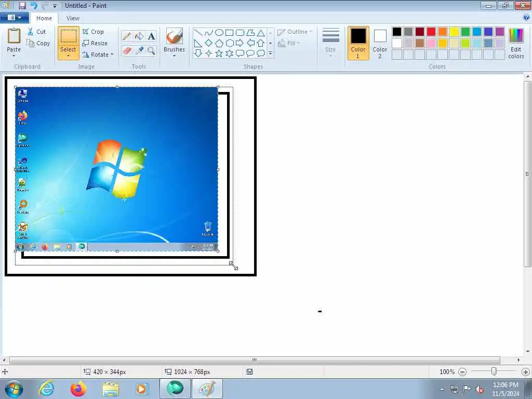Click the vertical scrollbar down arrow
Viewport: 532px width, 399px height.
pyautogui.click(x=528, y=352)
